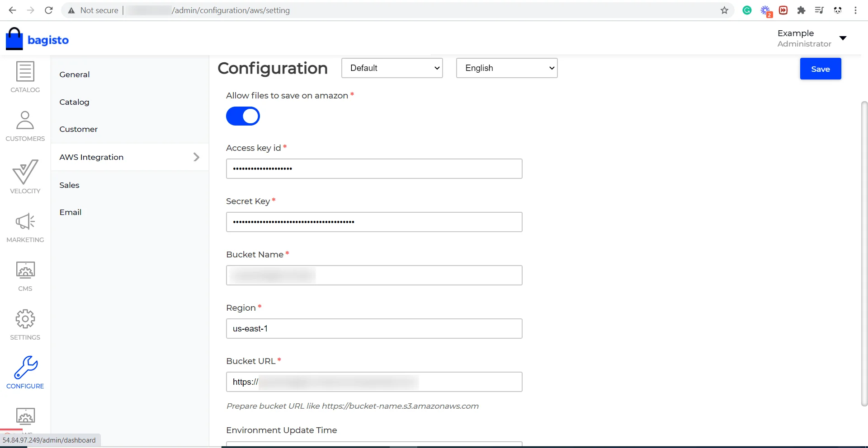The image size is (868, 448).
Task: Open the media control playlist icon
Action: pyautogui.click(x=819, y=10)
